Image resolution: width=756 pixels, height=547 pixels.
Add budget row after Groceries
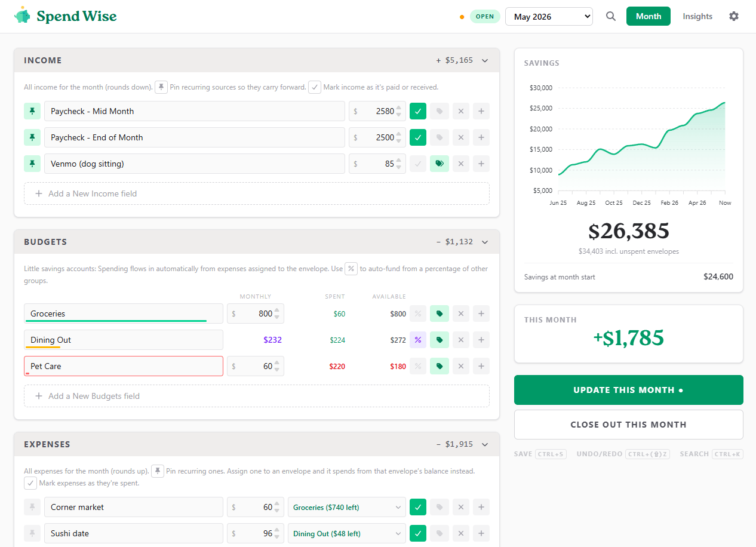pos(481,314)
